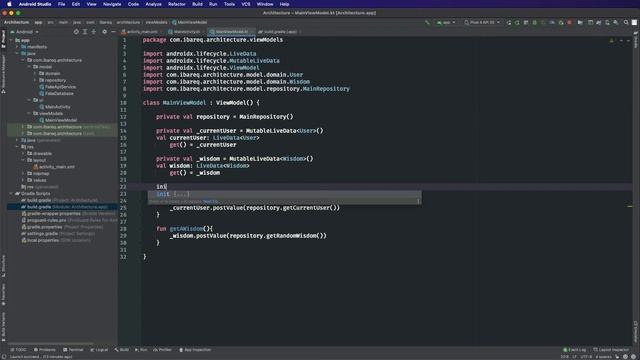Click Collapse All icon in Project panel header
The image size is (640, 360).
coord(93,31)
